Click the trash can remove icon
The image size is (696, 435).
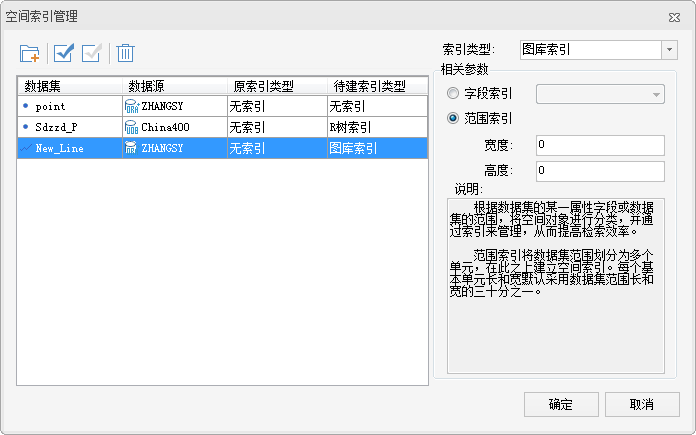click(x=126, y=53)
